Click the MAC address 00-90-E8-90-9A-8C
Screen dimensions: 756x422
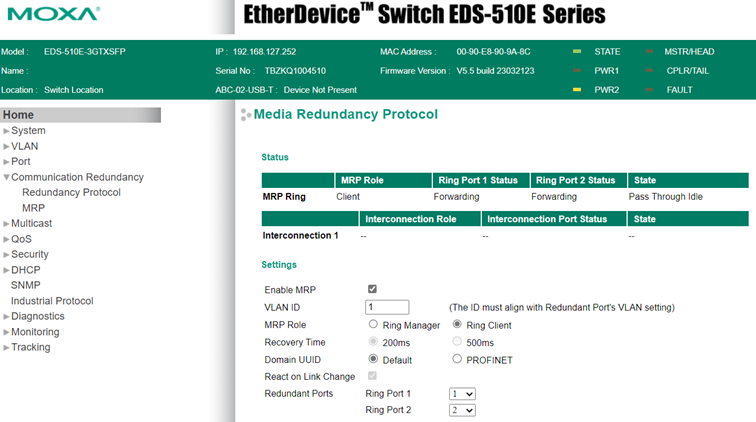[493, 52]
